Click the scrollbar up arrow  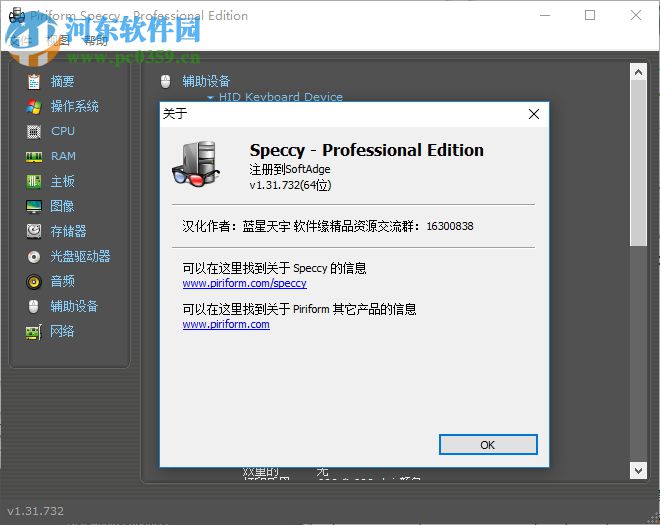[639, 72]
